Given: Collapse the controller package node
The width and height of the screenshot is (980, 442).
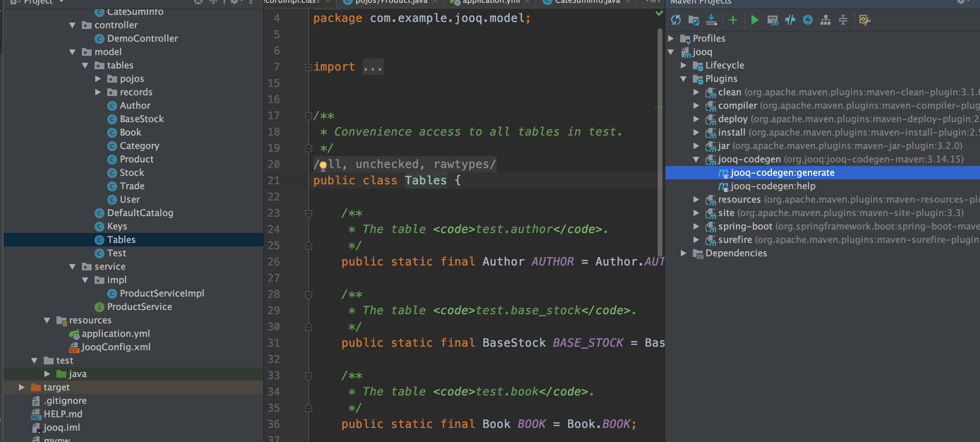Looking at the screenshot, I should click(72, 25).
